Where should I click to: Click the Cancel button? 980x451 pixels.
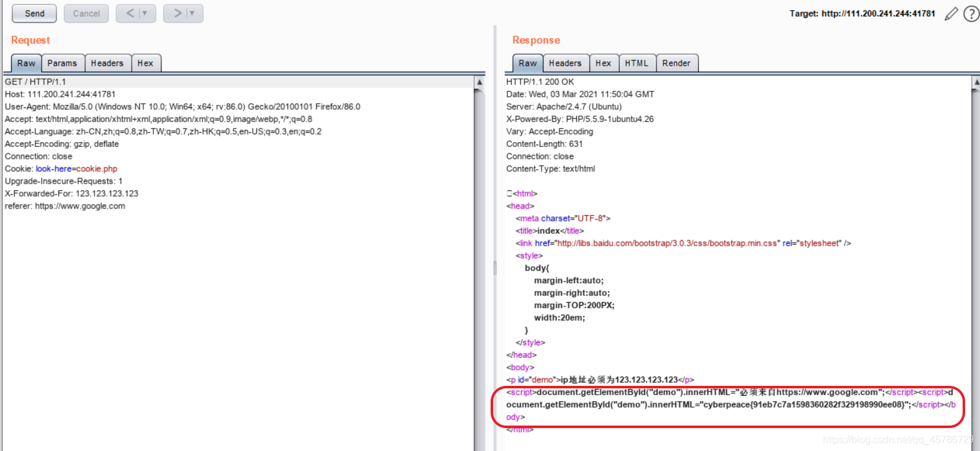point(86,13)
